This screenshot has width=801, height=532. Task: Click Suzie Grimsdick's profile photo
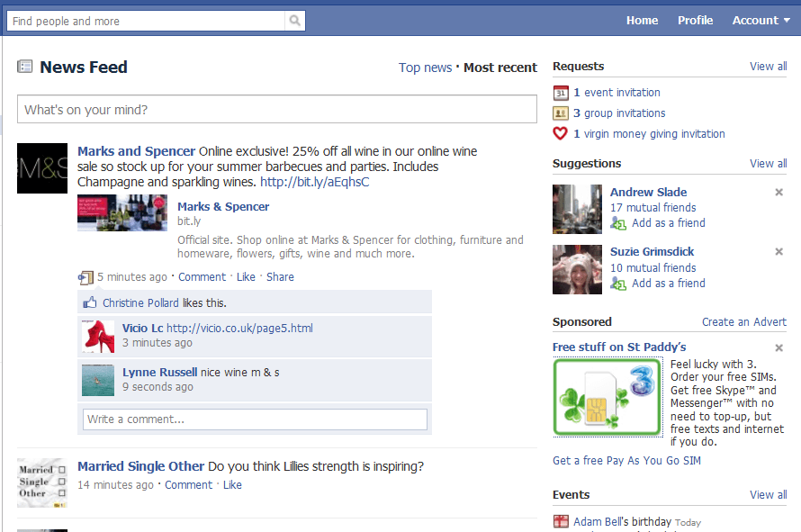click(577, 269)
